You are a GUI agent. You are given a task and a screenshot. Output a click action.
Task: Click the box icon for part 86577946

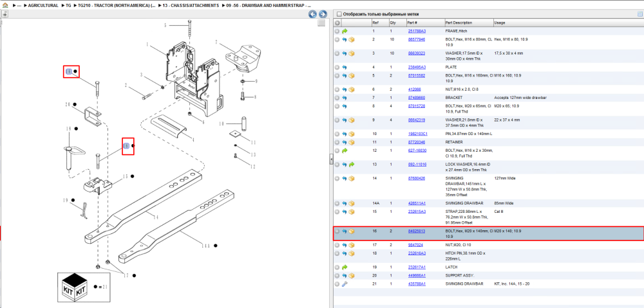coord(352,40)
